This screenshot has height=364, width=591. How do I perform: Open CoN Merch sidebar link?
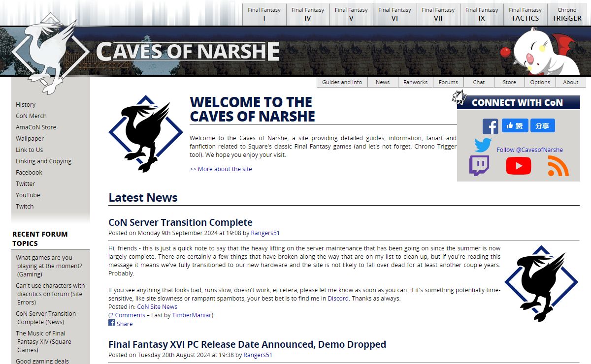pos(31,116)
